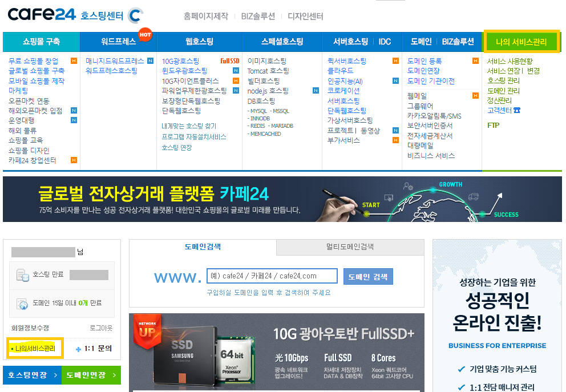Screen dimensions: 566x392
Task: Click the H badge beside 10G자이언트플러스
Action: pos(236,81)
